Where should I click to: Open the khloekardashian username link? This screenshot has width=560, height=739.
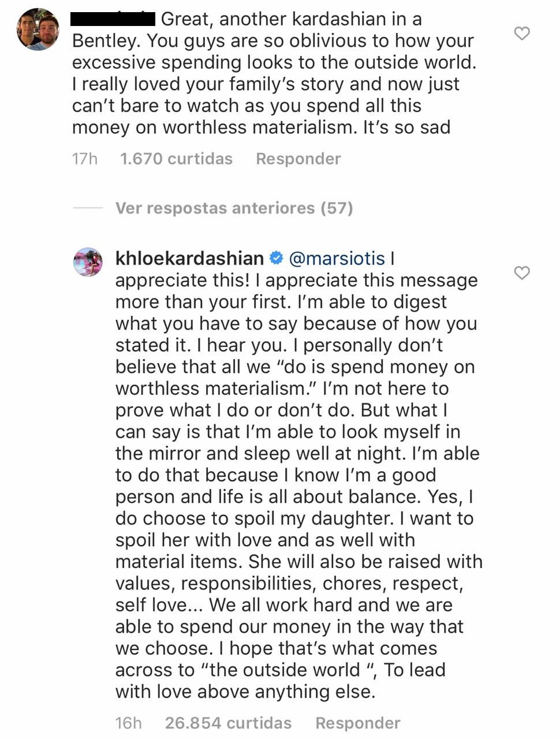tap(190, 258)
